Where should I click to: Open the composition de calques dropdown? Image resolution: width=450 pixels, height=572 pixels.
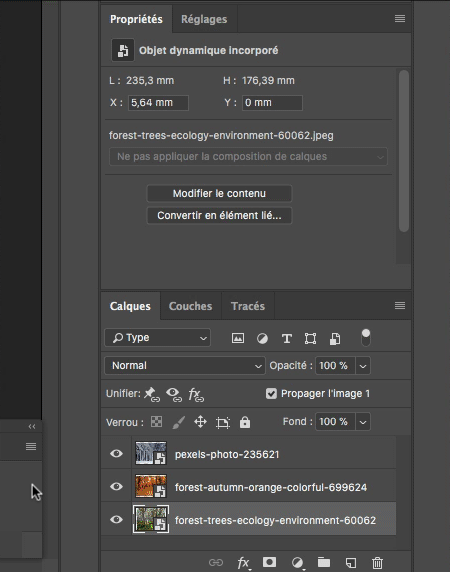tap(248, 156)
